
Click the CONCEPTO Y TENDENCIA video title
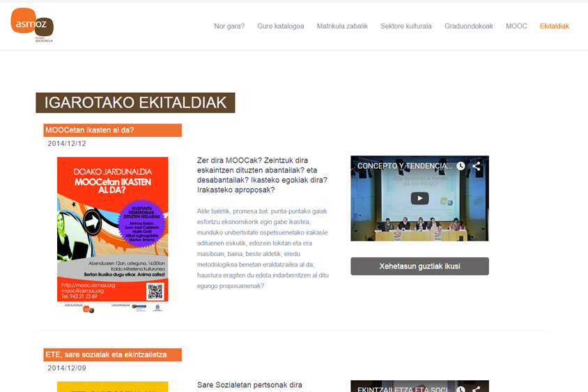coord(405,166)
